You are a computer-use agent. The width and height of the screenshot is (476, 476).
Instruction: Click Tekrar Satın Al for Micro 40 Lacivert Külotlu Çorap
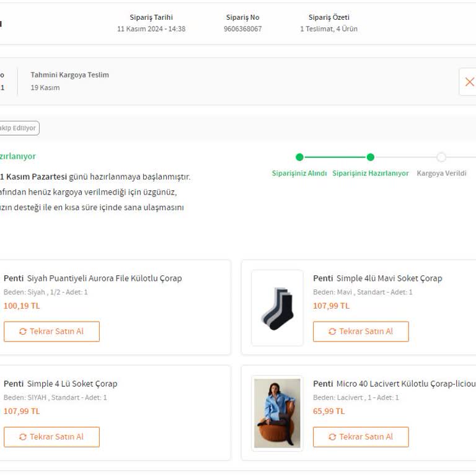pyautogui.click(x=361, y=437)
